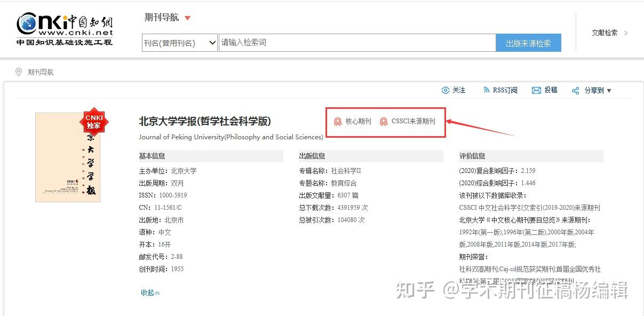Click the 核心期刊 label
Image resolution: width=644 pixels, height=316 pixels.
tap(358, 122)
